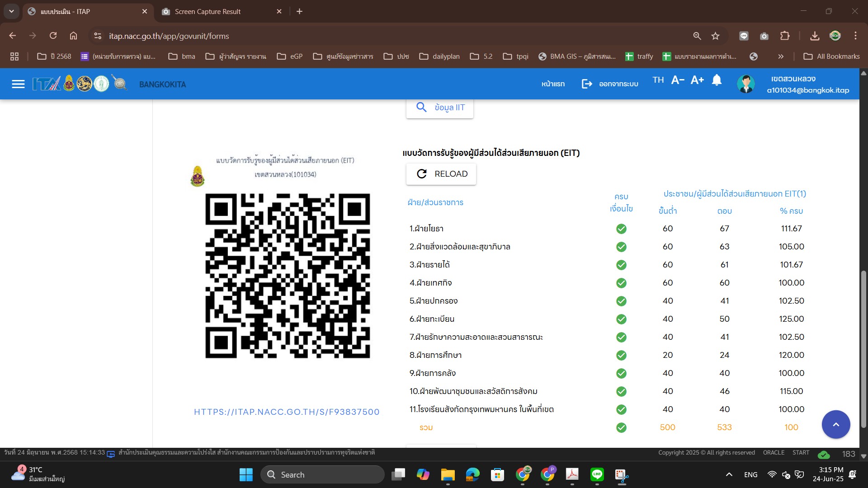Viewport: 868px width, 488px height.
Task: Open the weather widget in taskbar
Action: [x=38, y=474]
